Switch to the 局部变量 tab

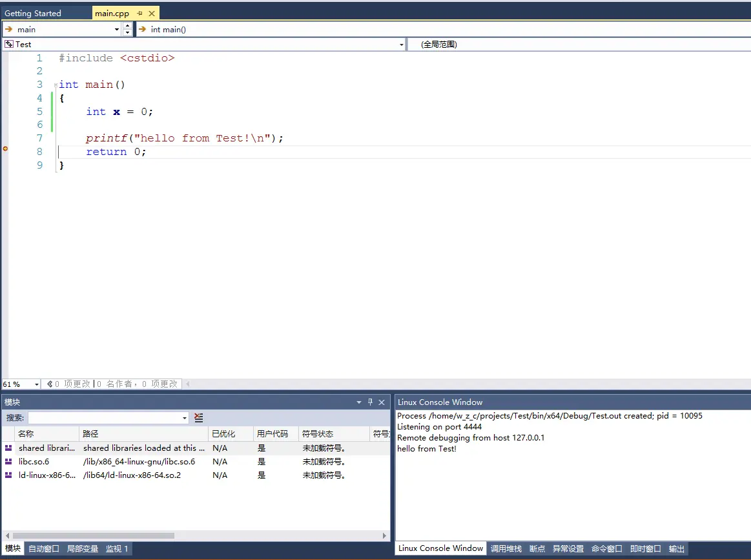[x=83, y=548]
